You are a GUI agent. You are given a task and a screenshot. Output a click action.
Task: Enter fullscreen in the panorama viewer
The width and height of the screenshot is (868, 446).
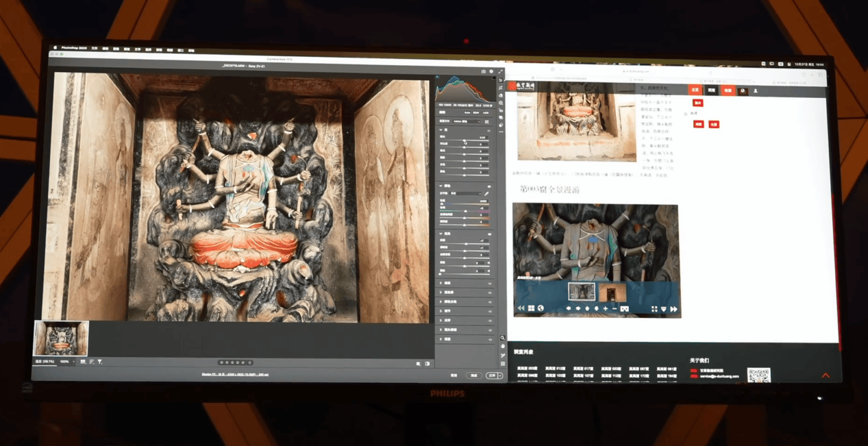[x=654, y=309]
